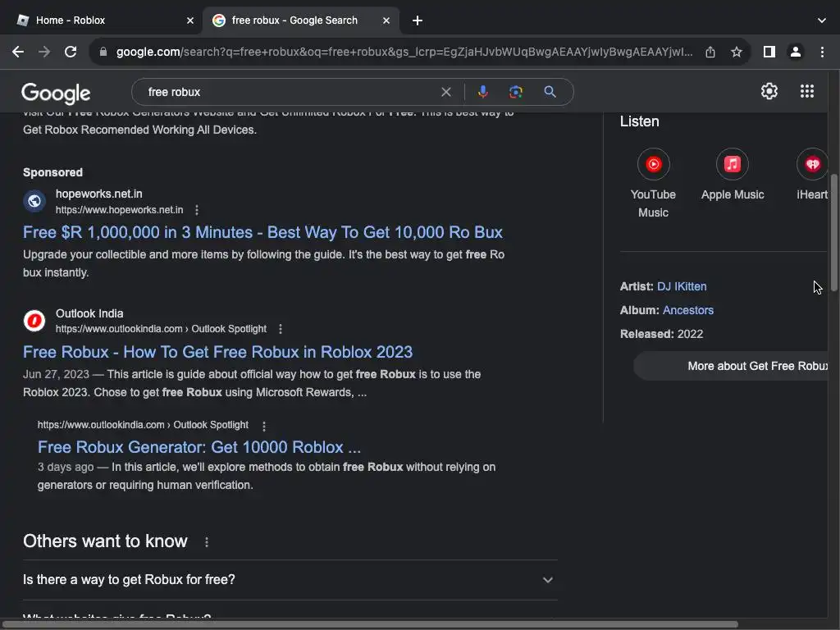Click the Outlook India source name
This screenshot has height=630, width=840.
89,313
